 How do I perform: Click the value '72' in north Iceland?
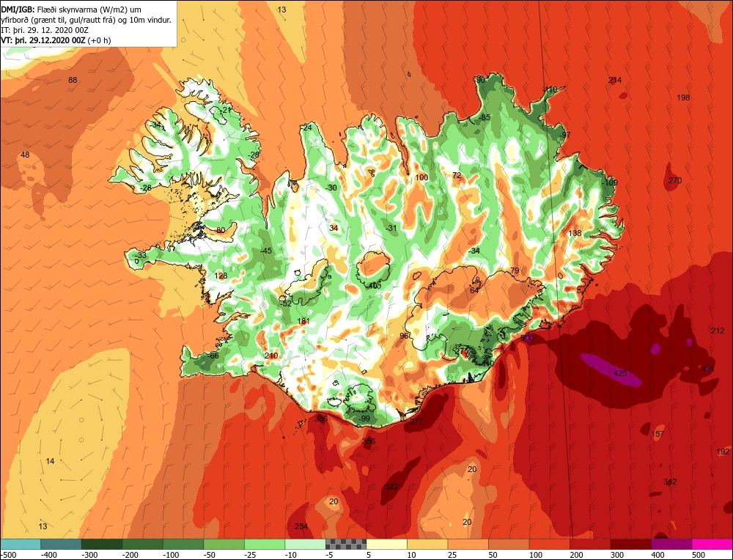pos(457,176)
